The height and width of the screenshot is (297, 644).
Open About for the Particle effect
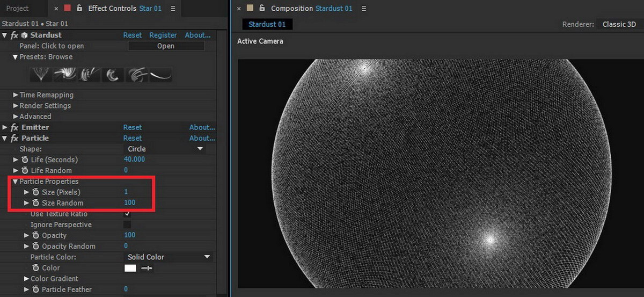click(202, 138)
